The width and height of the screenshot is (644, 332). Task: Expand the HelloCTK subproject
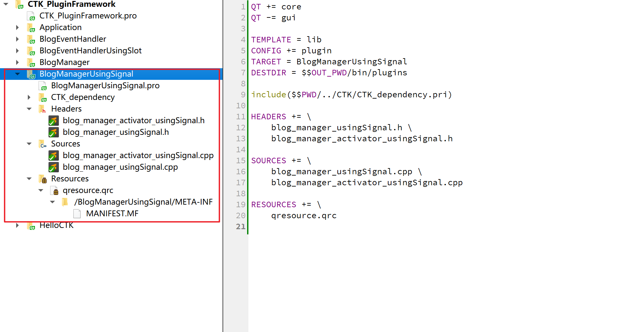pyautogui.click(x=17, y=225)
